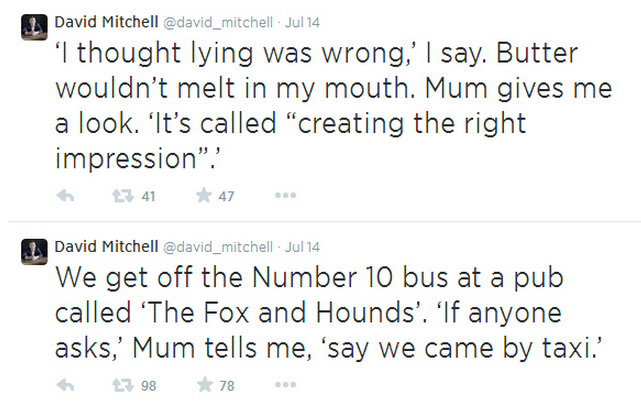Expand the 'creating the right impression' tweet text
This screenshot has width=641, height=416.
coord(333,105)
